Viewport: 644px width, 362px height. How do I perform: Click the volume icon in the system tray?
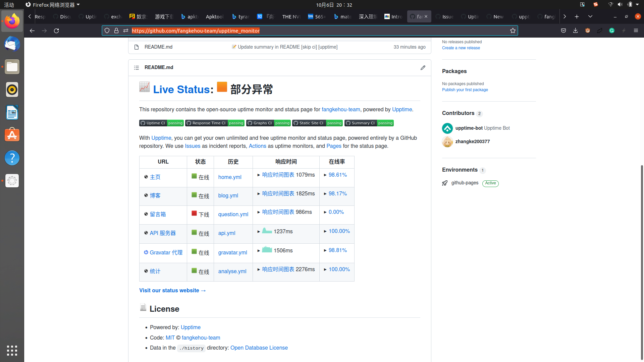[620, 5]
